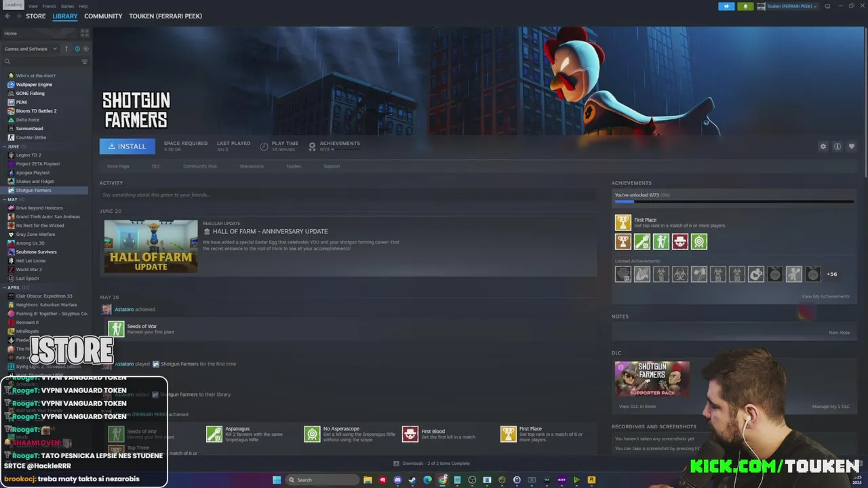Open Astatoro profile link near Seeds of War
Image resolution: width=868 pixels, height=488 pixels.
pyautogui.click(x=124, y=310)
